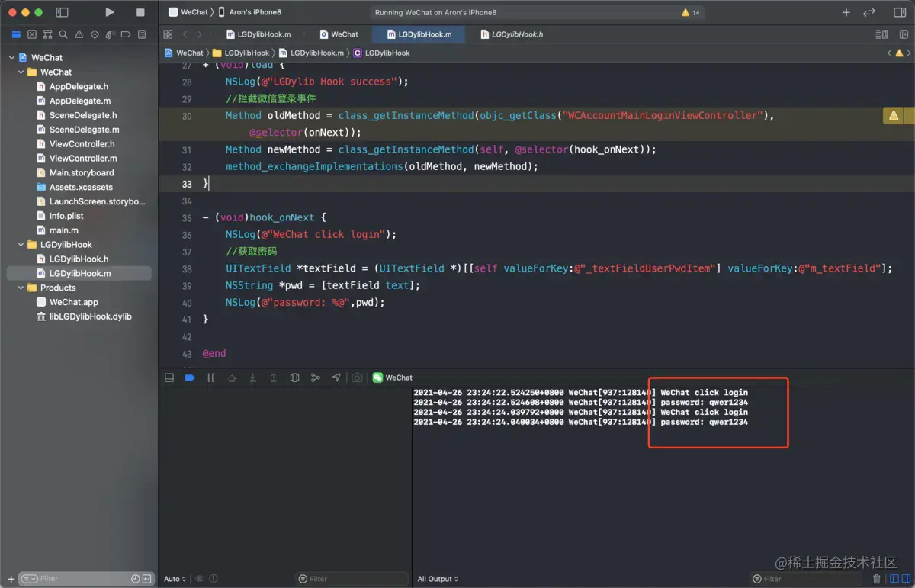Click the console Filter field
The height and width of the screenshot is (588, 915).
806,579
